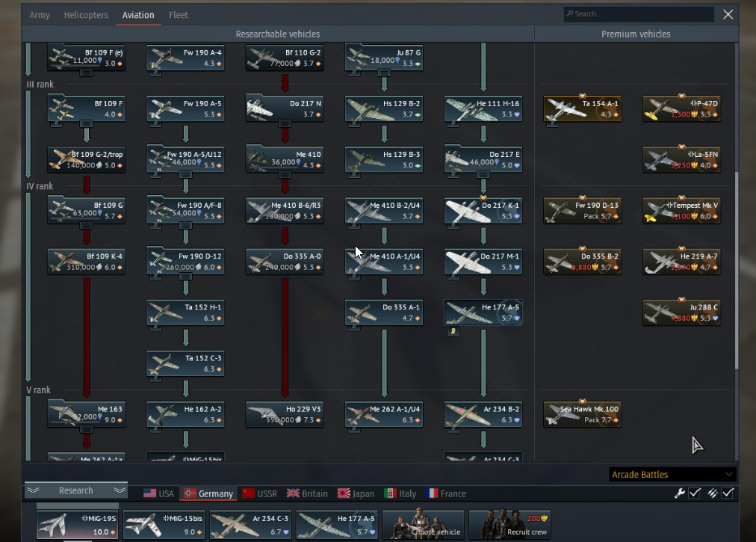This screenshot has width=756, height=542.
Task: Select premium He 219 A-7 card
Action: click(682, 261)
